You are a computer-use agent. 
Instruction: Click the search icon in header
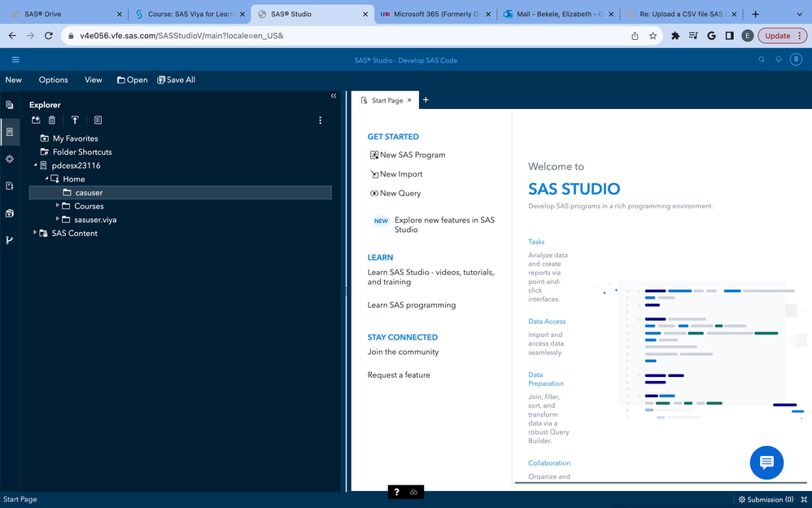(762, 59)
